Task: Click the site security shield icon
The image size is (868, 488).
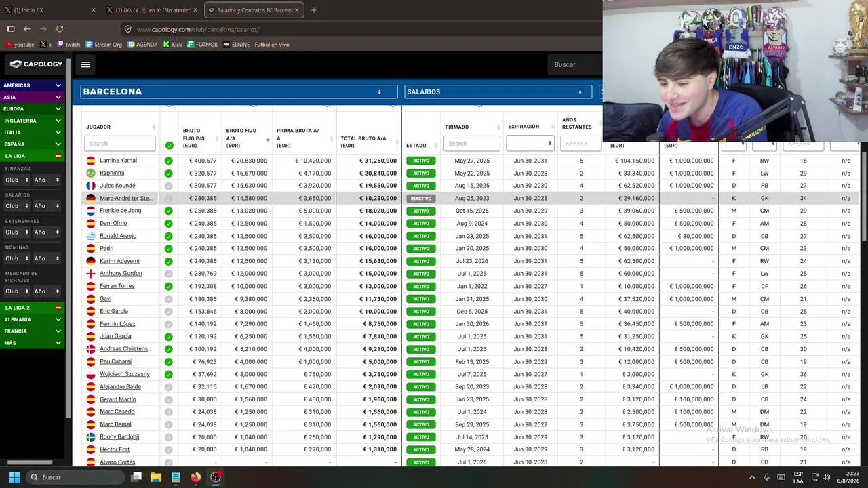Action: (128, 29)
